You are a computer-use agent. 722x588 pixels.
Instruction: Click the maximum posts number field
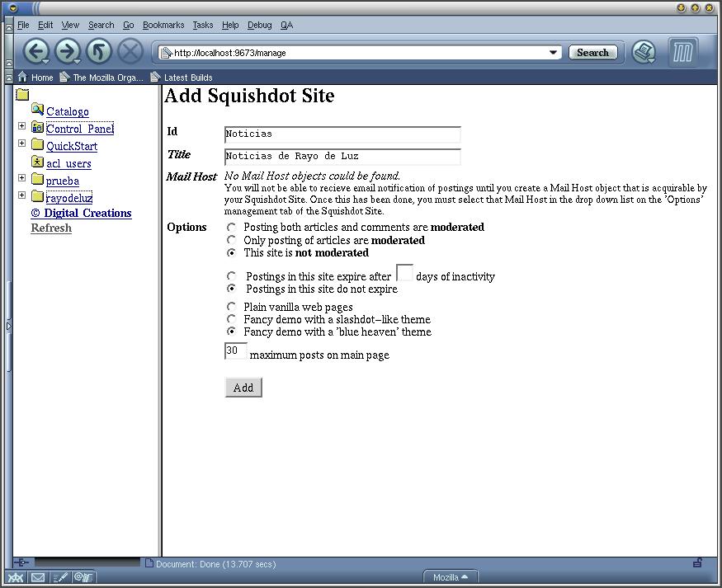(235, 350)
